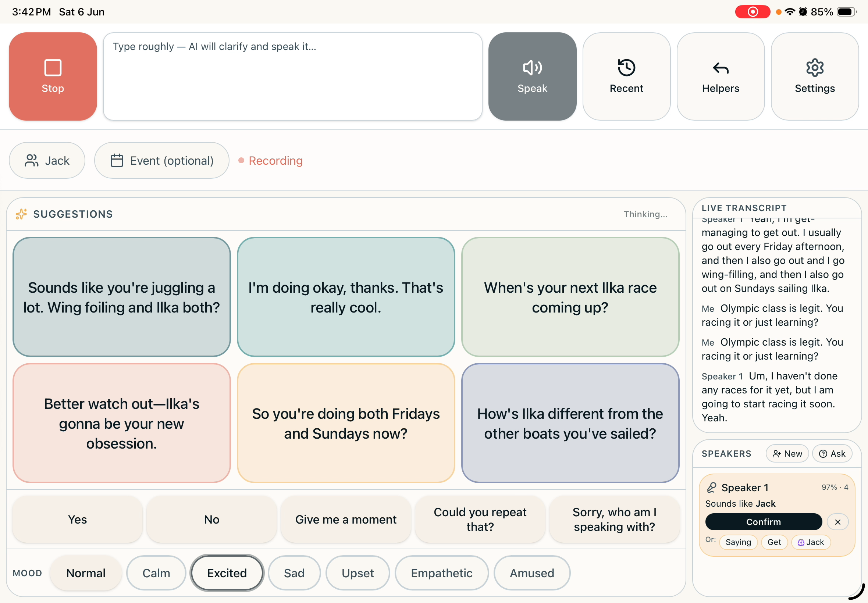The height and width of the screenshot is (603, 868).
Task: Tap the screen recording indicator in status bar
Action: coord(752,12)
